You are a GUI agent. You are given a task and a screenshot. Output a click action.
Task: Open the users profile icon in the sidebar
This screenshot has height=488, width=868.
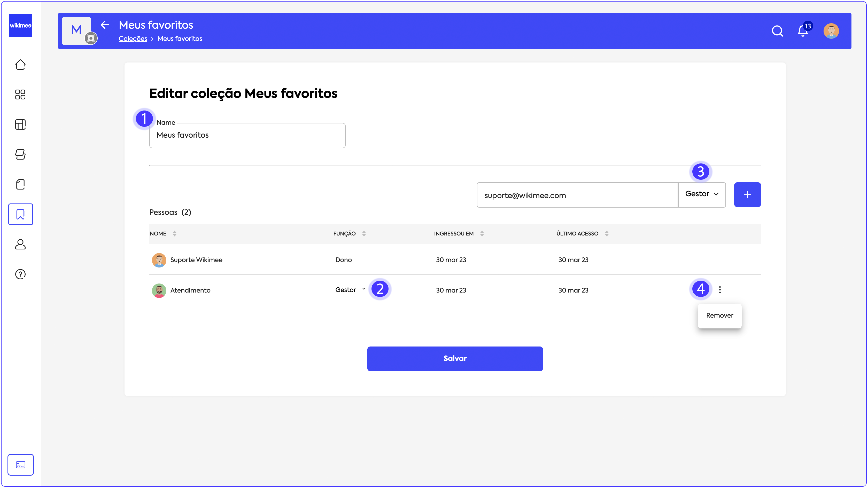20,244
